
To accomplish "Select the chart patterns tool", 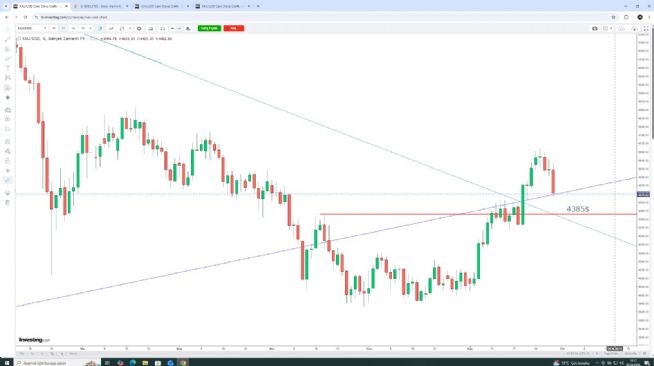I will (x=8, y=78).
